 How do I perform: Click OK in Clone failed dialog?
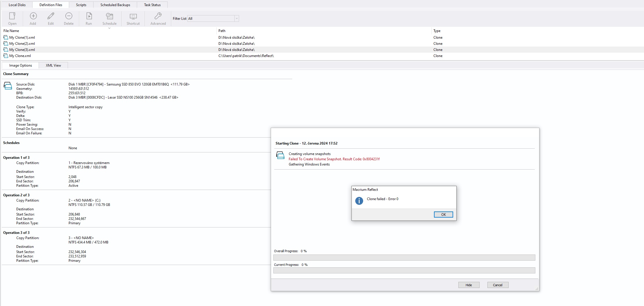tap(443, 215)
